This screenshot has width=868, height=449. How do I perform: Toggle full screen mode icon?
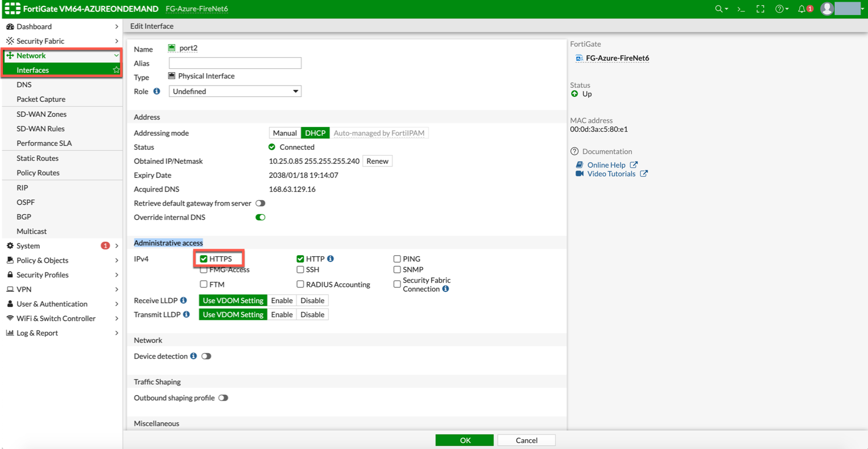coord(760,9)
